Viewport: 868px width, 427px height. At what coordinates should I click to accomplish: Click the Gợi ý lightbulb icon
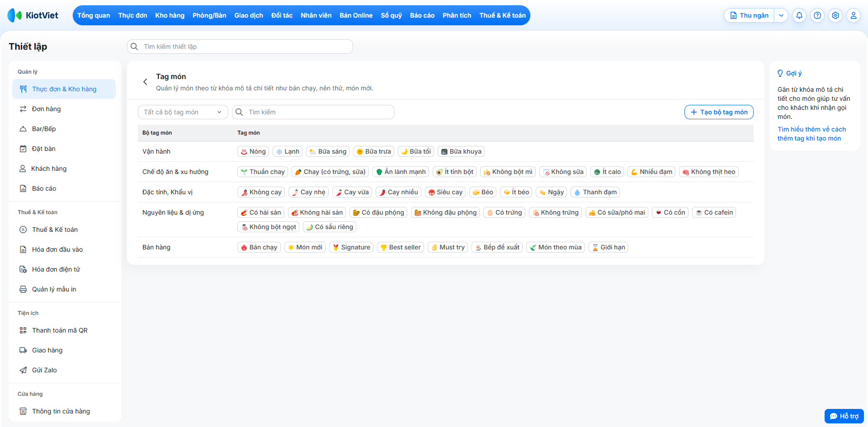pyautogui.click(x=780, y=73)
